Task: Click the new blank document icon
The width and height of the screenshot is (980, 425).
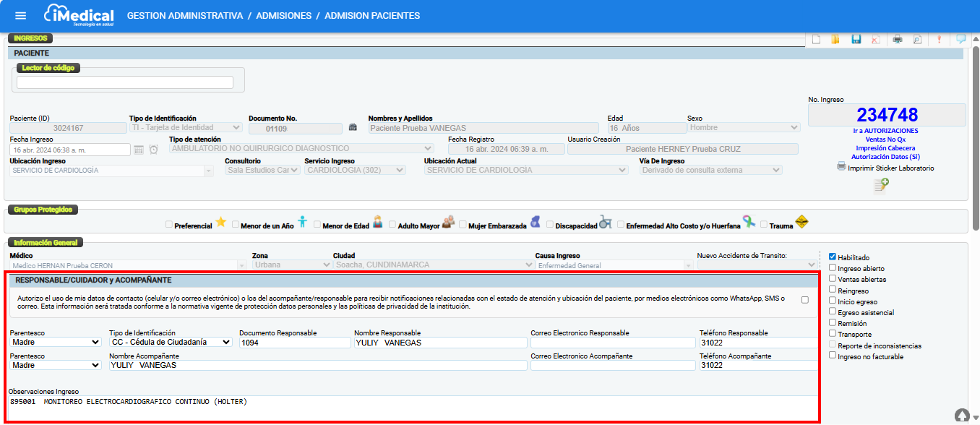Action: (816, 40)
